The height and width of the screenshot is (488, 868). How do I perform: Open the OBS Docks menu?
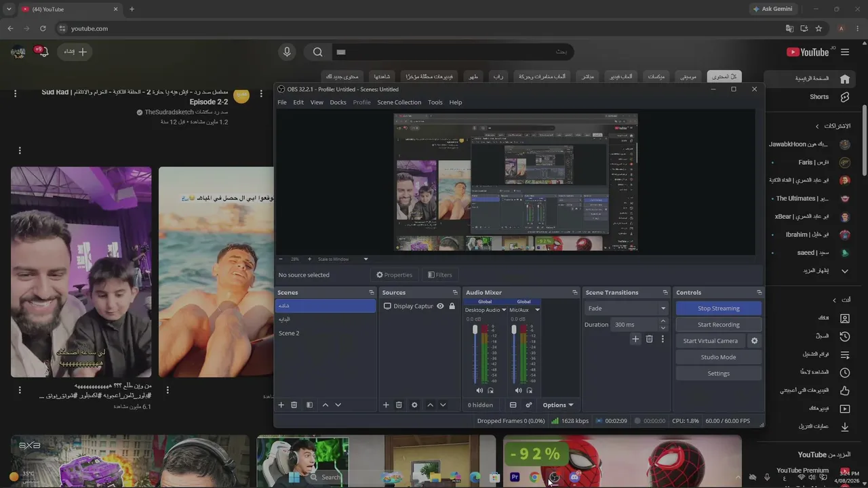point(338,102)
